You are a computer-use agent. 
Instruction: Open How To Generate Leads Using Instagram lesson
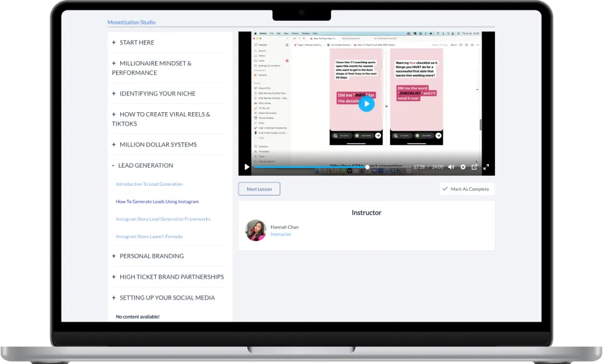click(x=157, y=202)
